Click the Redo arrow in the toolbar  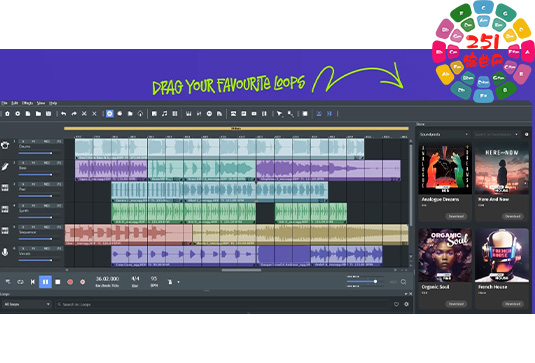(74, 114)
